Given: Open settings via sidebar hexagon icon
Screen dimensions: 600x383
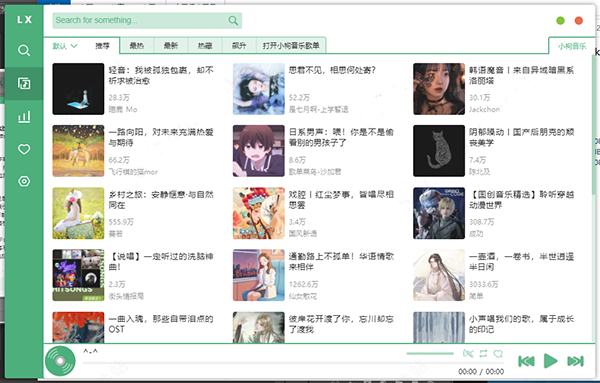Looking at the screenshot, I should [x=24, y=181].
